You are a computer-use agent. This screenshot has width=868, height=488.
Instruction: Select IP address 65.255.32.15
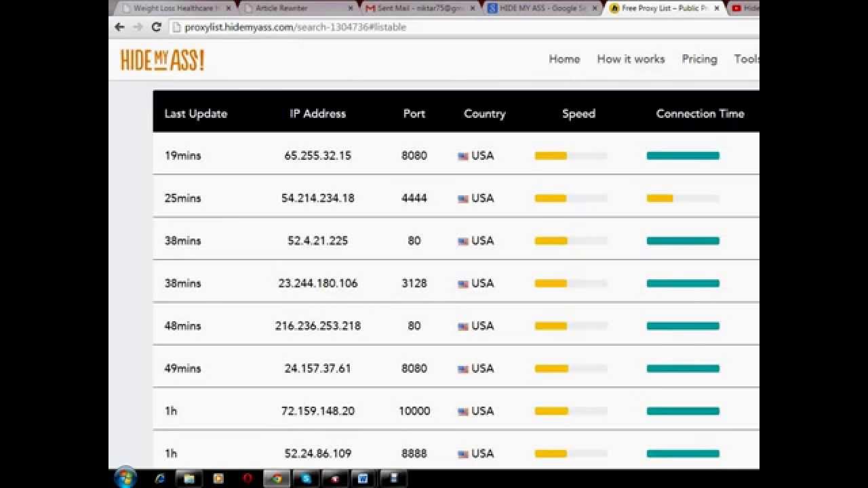(x=318, y=155)
